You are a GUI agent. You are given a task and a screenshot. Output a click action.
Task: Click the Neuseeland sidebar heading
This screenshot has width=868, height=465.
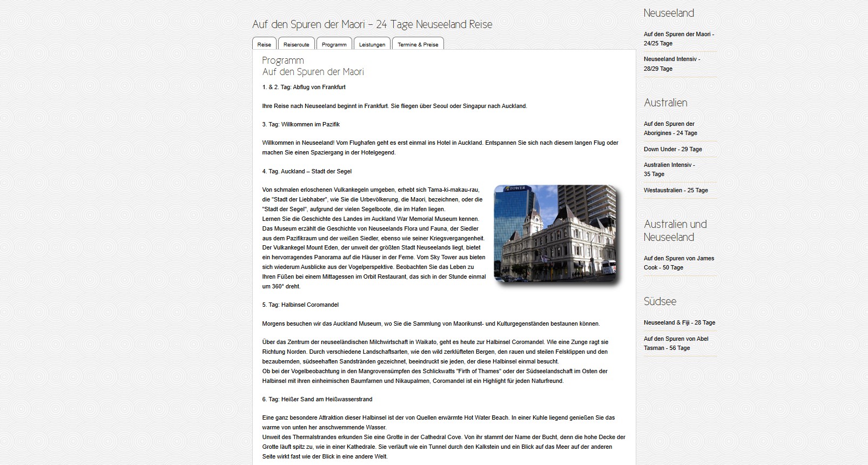click(669, 13)
